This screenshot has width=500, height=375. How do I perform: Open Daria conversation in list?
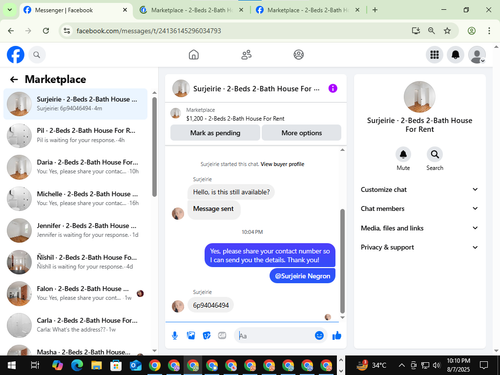click(75, 167)
